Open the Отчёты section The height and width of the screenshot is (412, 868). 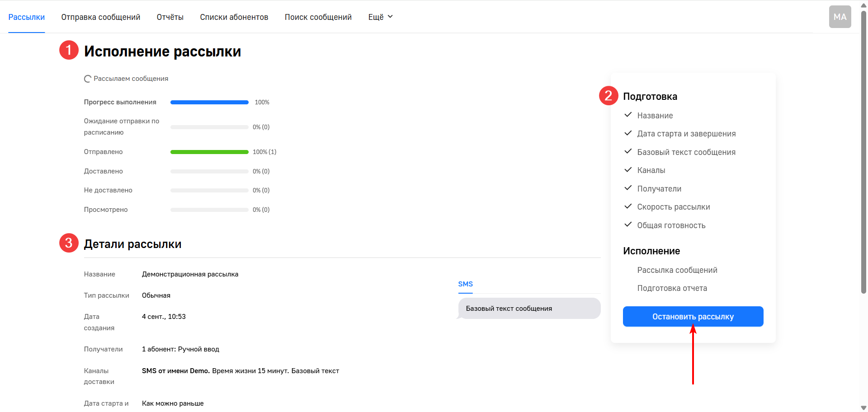(170, 17)
